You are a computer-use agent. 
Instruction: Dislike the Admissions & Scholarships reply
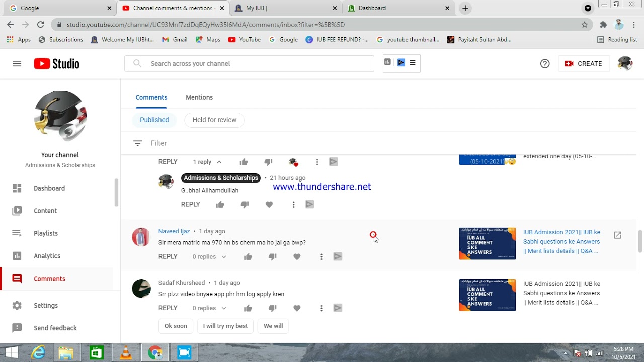click(x=245, y=205)
